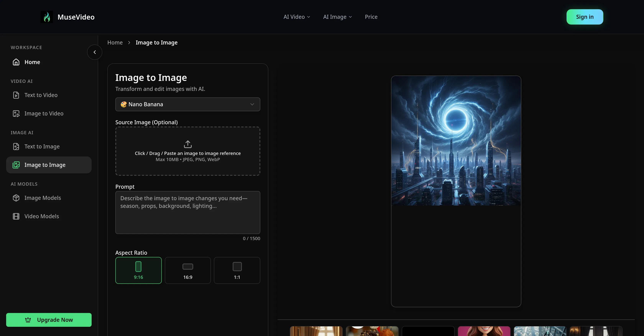
Task: Expand the AI Image menu
Action: point(337,17)
